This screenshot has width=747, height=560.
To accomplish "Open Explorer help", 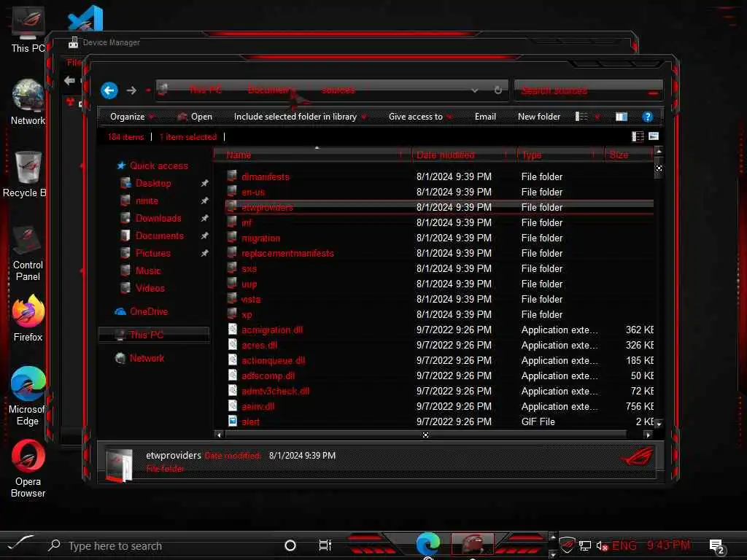I will coord(647,117).
